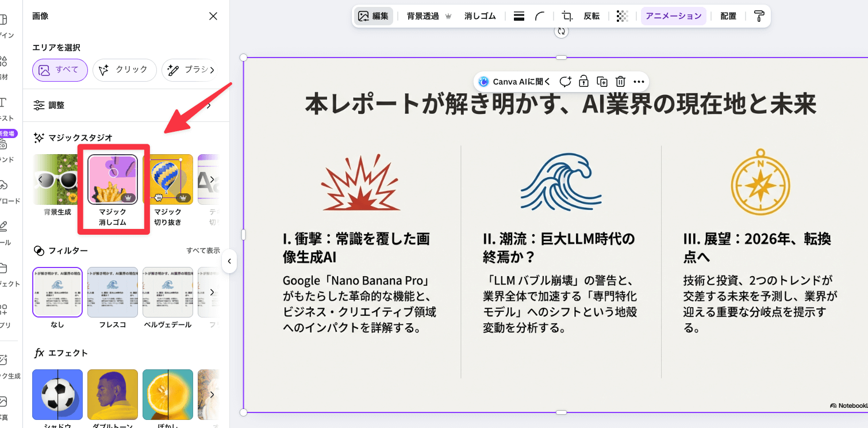Collapse the panel with the side chevron
This screenshot has width=868, height=428.
pos(229,261)
